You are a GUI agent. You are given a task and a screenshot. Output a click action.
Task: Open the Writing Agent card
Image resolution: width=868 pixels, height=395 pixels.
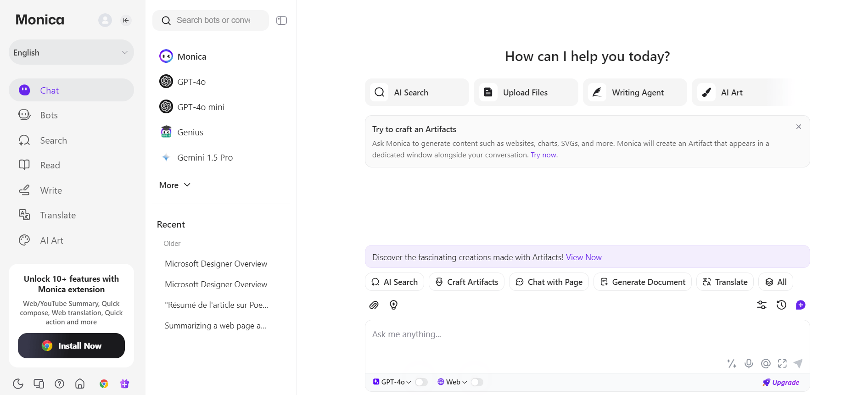pyautogui.click(x=635, y=92)
